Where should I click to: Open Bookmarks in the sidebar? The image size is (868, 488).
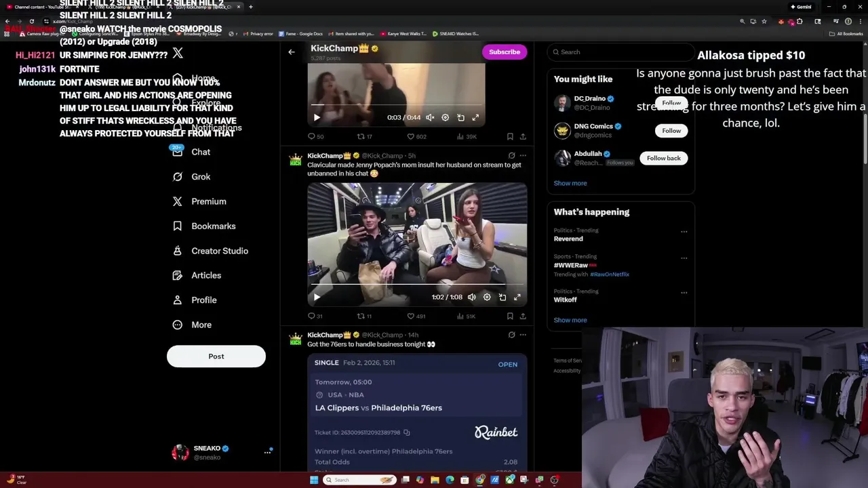tap(204, 226)
